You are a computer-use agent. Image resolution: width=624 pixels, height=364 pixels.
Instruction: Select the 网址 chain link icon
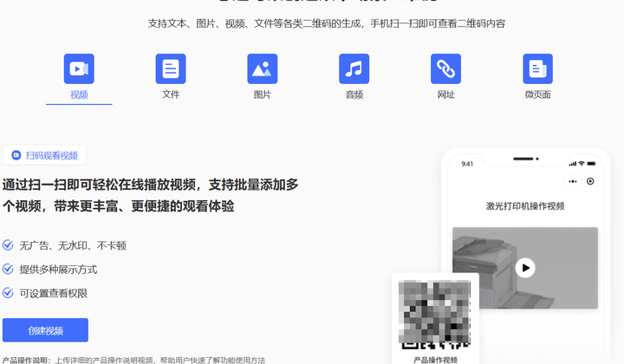(445, 68)
